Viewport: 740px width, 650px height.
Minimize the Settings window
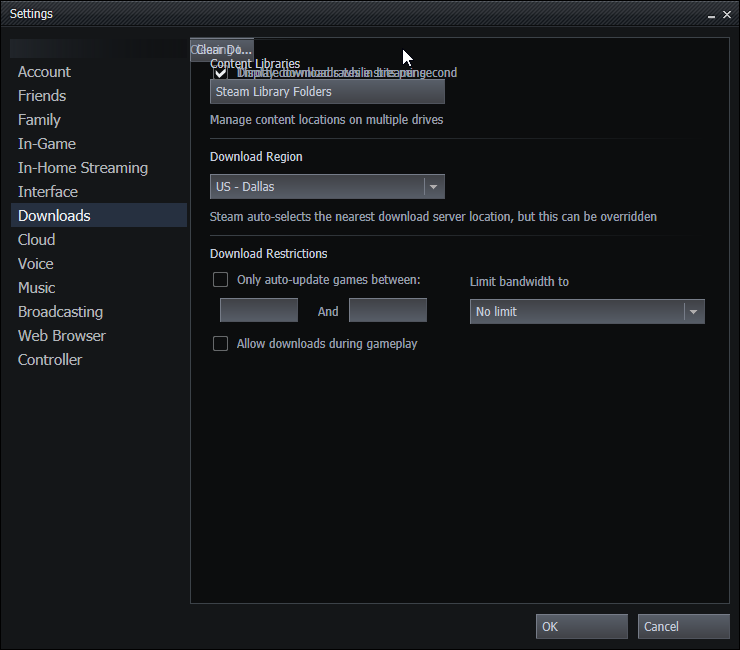click(x=711, y=15)
